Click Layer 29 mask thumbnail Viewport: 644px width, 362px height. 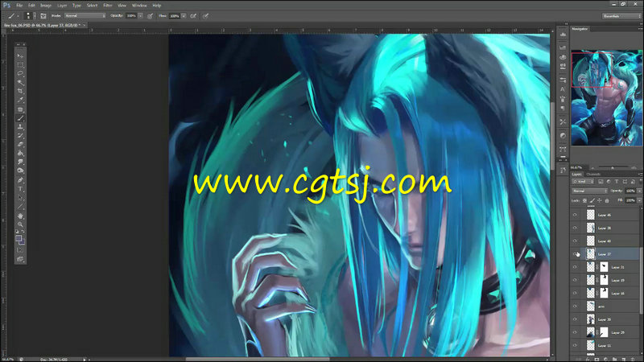click(x=604, y=332)
